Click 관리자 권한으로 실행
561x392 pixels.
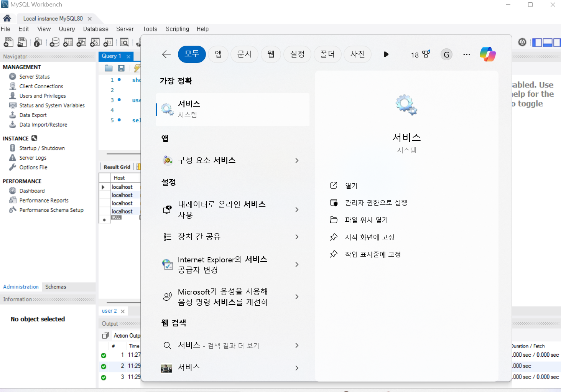point(369,203)
